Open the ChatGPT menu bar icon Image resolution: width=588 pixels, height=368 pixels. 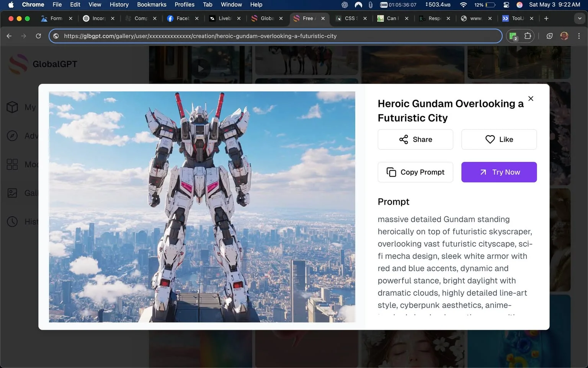click(345, 5)
